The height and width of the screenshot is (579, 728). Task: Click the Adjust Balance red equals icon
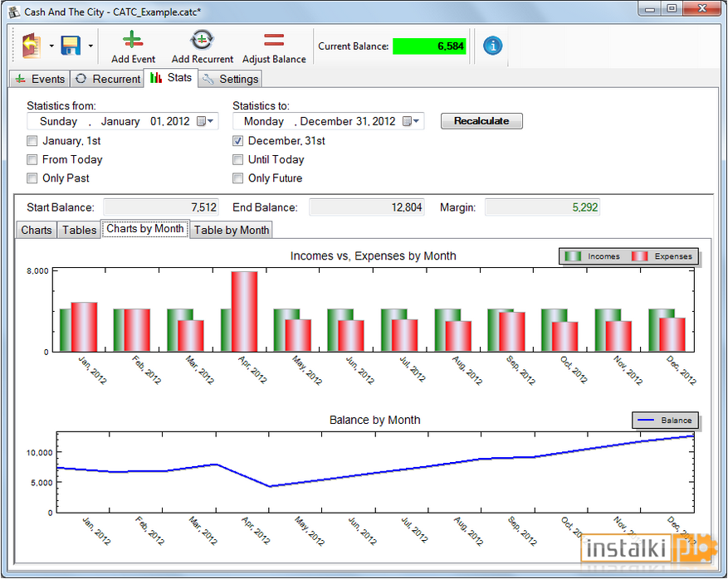coord(274,40)
